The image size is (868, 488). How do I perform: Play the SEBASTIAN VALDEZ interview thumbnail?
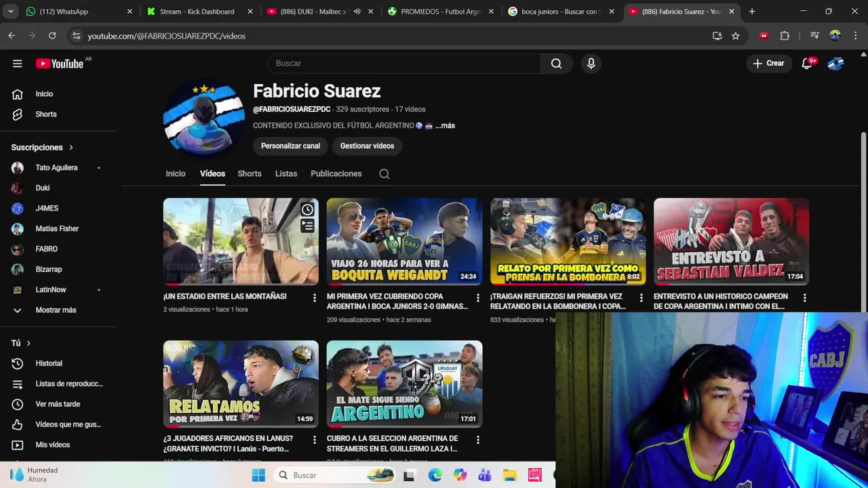(x=731, y=241)
